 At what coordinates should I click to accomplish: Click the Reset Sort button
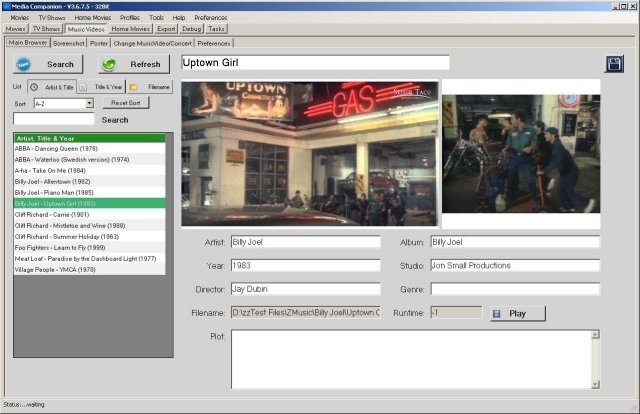125,103
